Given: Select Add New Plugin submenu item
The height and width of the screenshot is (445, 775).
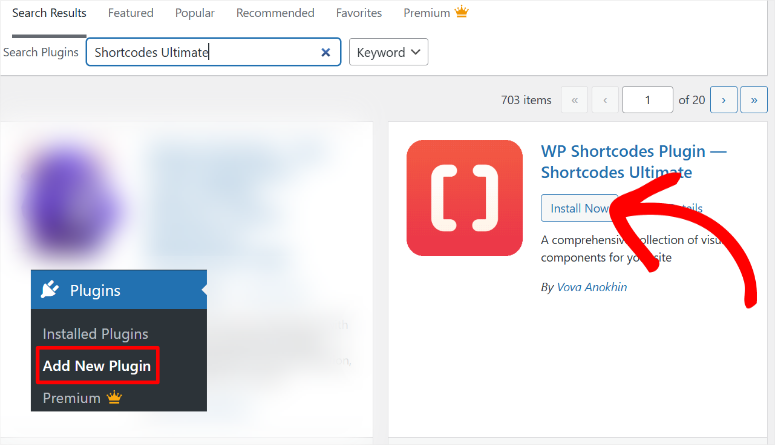Looking at the screenshot, I should (97, 366).
